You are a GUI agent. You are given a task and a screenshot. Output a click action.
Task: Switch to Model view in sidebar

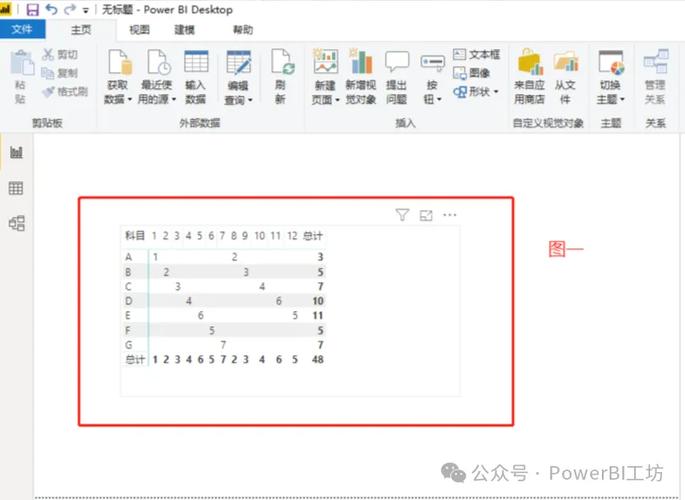pyautogui.click(x=17, y=223)
